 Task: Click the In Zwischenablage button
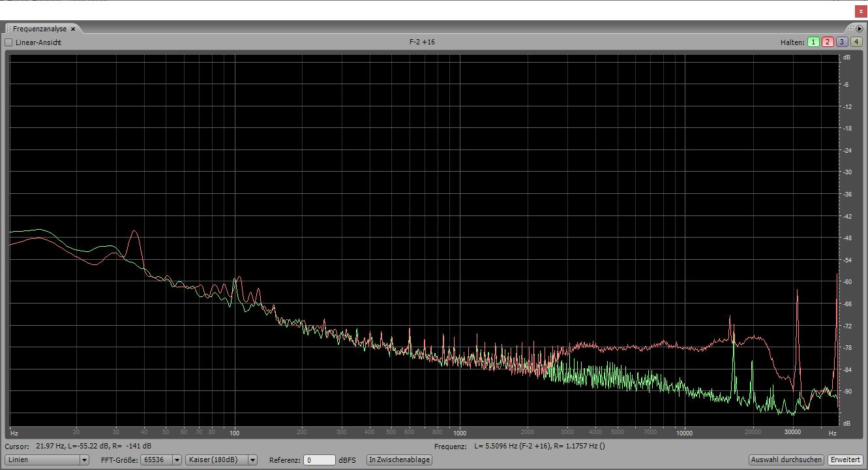pyautogui.click(x=399, y=460)
